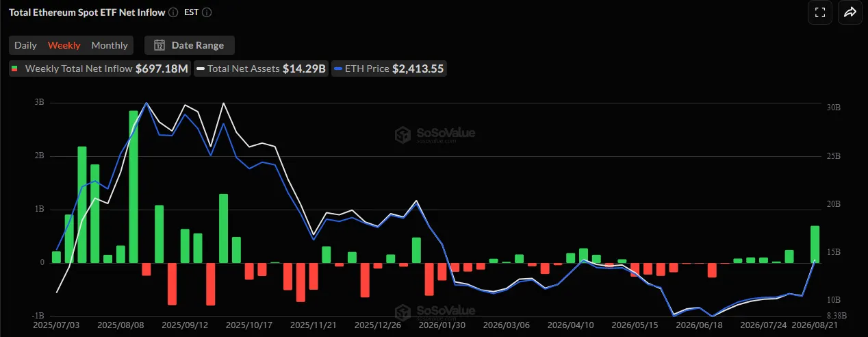Switch to the Daily view
Viewport: 868px width, 337px height.
[x=25, y=45]
